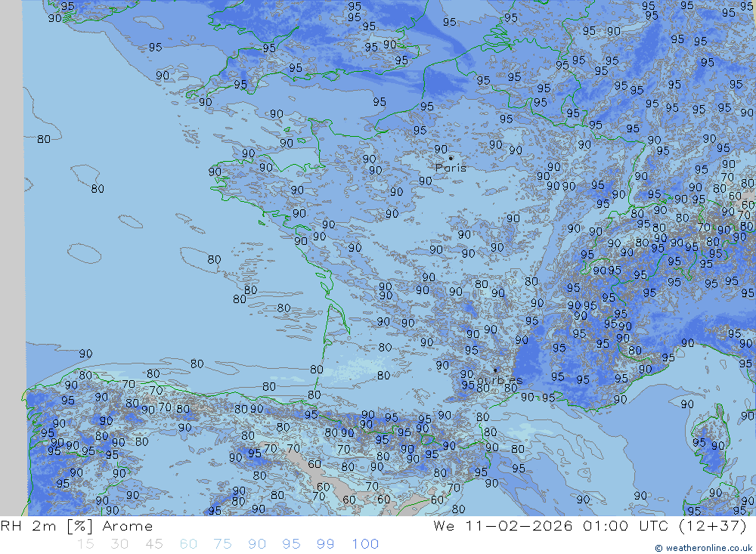This screenshot has height=554, width=756.
Task: Click legend value 100
Action: [365, 544]
